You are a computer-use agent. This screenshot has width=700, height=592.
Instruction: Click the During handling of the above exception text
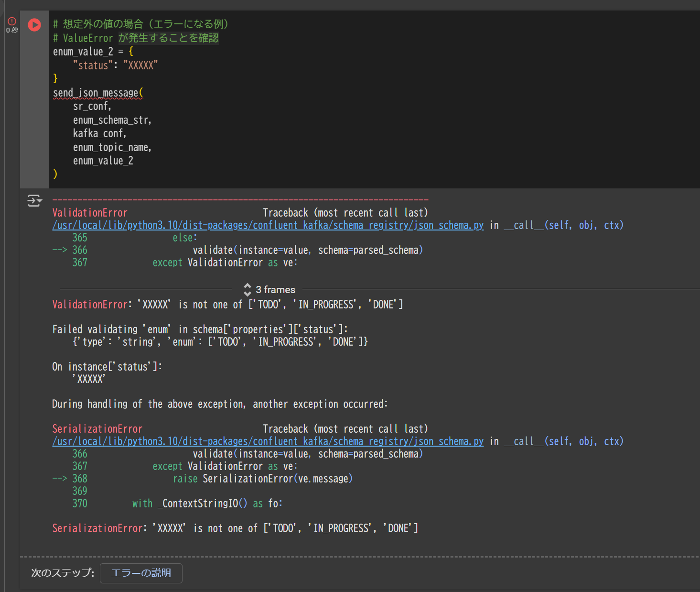[220, 404]
